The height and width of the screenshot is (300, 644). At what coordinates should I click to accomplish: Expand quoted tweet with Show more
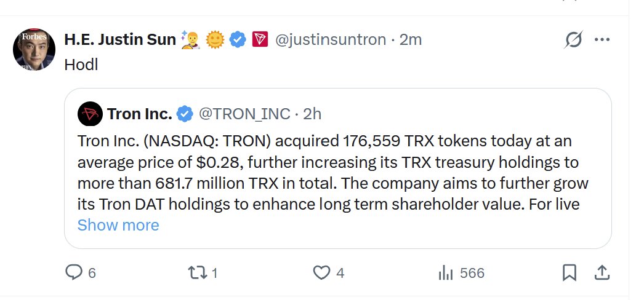click(x=118, y=225)
